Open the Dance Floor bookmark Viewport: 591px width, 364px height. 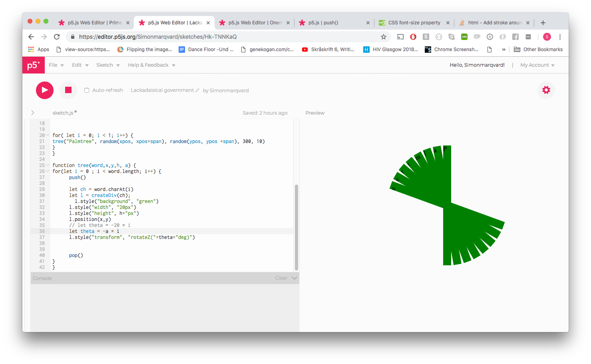click(206, 50)
